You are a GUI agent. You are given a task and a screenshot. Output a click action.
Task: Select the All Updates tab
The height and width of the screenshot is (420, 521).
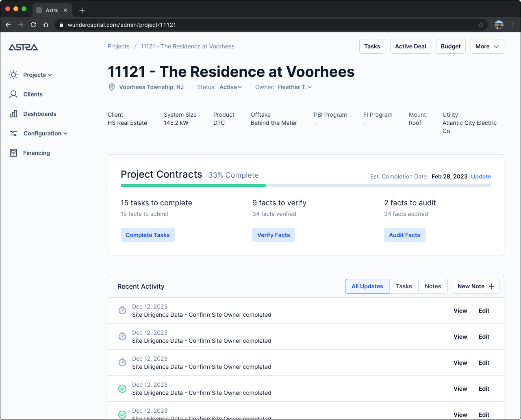[x=367, y=286]
